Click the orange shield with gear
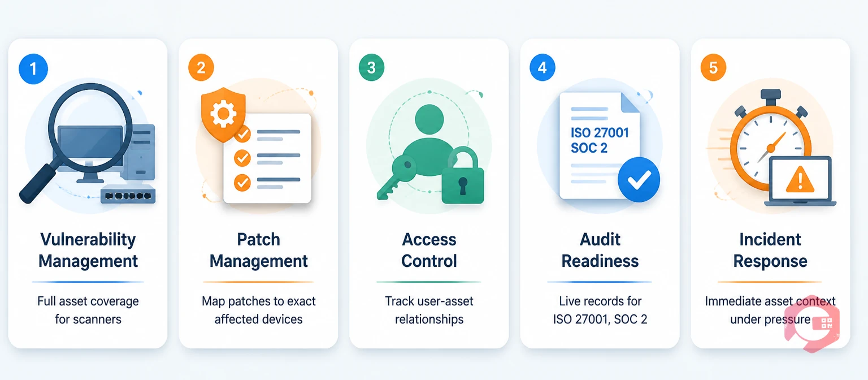 (x=223, y=115)
